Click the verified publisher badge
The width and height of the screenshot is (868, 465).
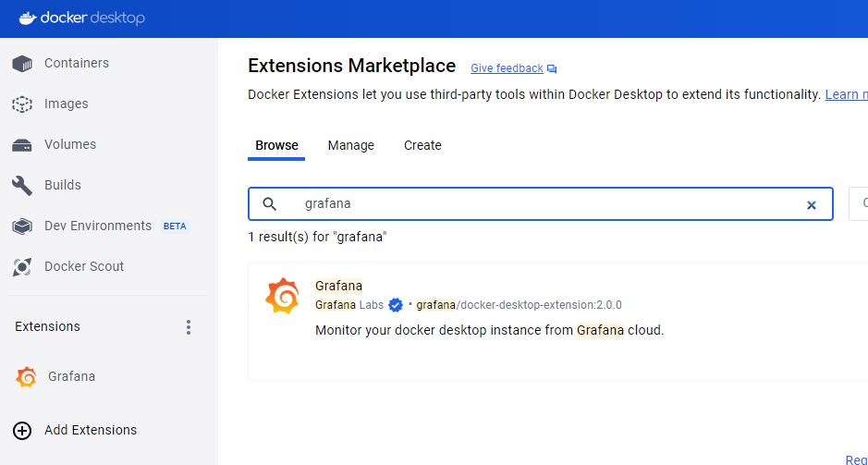tap(396, 305)
